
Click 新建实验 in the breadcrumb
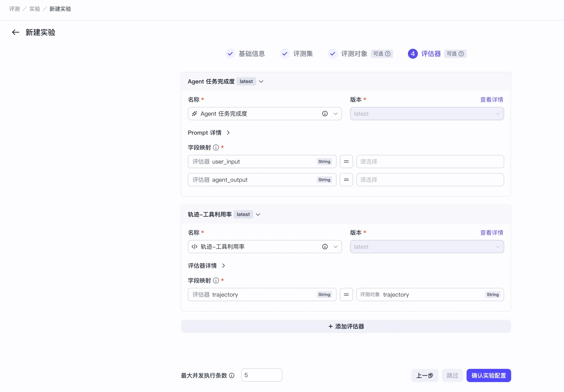click(60, 9)
